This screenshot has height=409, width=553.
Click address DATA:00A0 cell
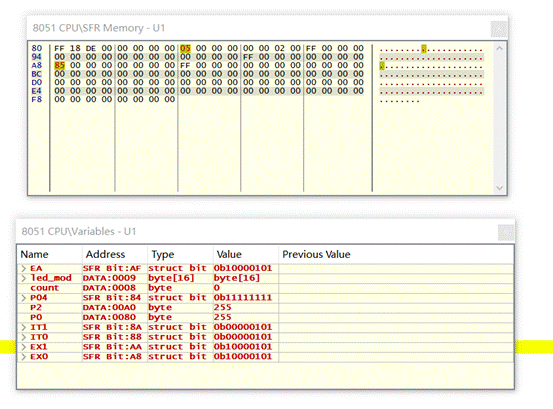pos(109,307)
